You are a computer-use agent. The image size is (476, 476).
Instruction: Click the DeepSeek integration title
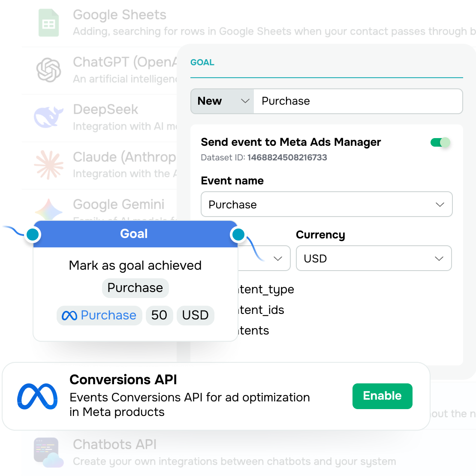click(x=105, y=109)
